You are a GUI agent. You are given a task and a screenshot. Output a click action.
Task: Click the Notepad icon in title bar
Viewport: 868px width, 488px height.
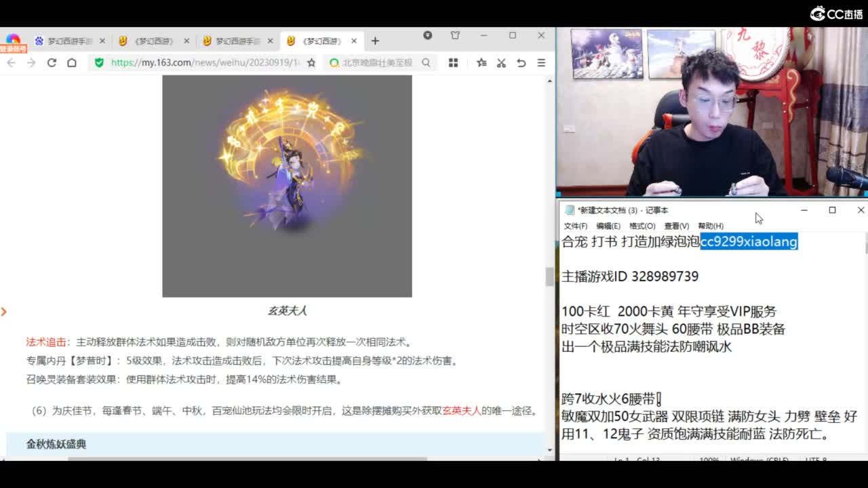tap(570, 211)
